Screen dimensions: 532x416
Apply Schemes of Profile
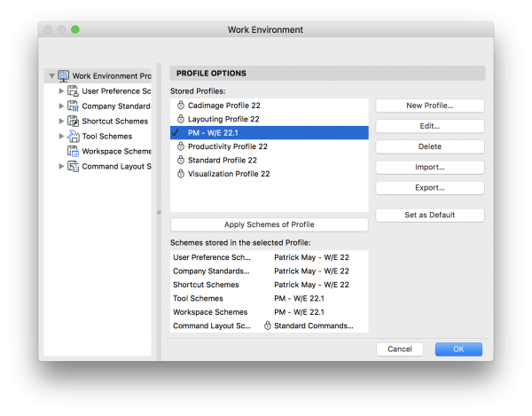click(x=268, y=224)
